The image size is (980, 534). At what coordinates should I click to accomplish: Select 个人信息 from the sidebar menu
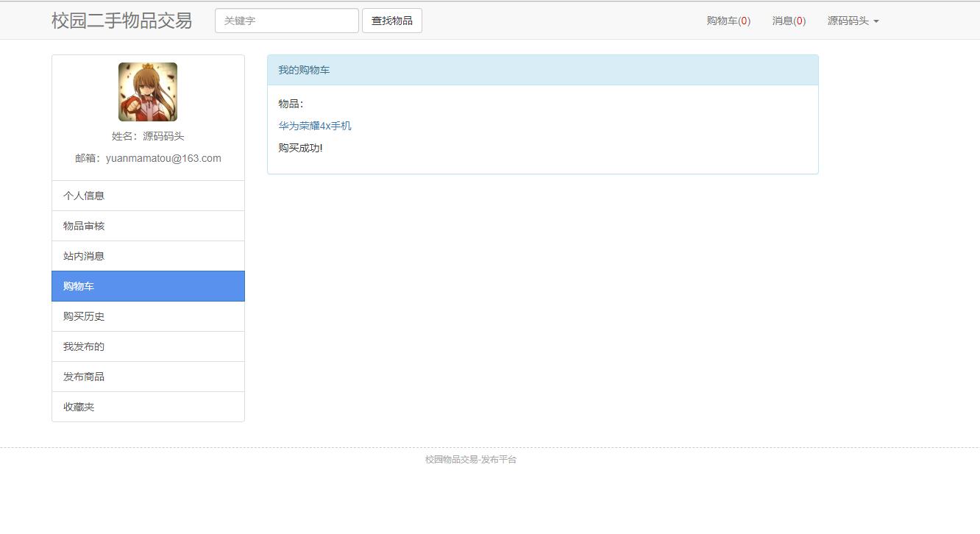[x=83, y=196]
